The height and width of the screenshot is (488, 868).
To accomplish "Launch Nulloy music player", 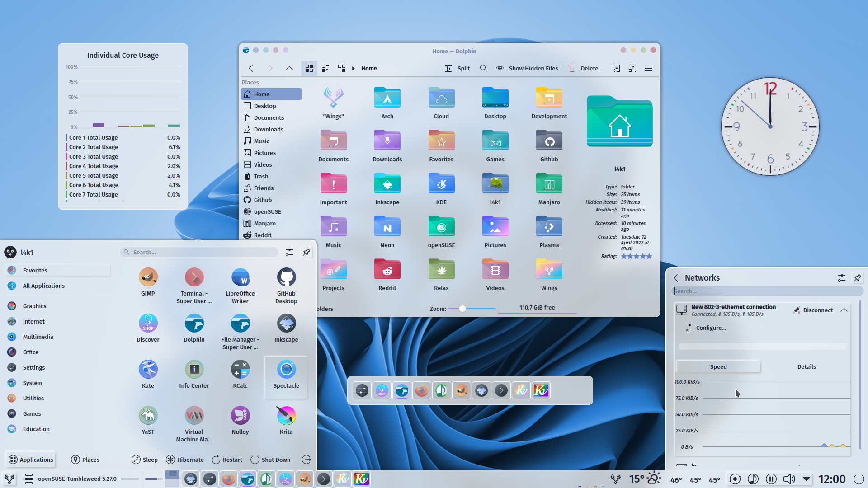I will click(240, 420).
